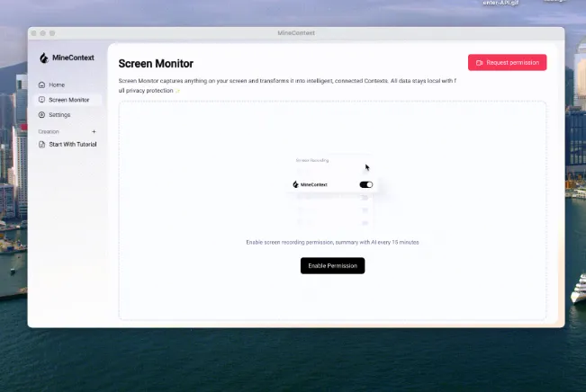Click the Screen Monitor page heading
The image size is (586, 392).
pos(156,64)
